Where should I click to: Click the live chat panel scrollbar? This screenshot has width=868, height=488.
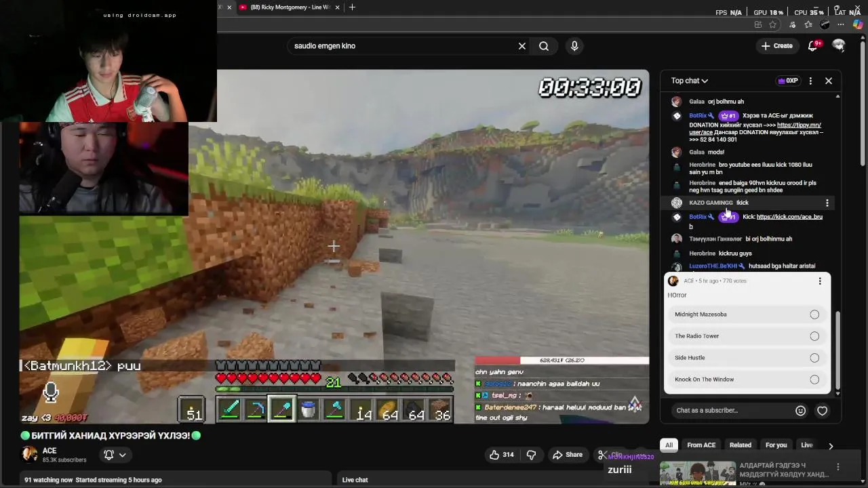[838, 349]
